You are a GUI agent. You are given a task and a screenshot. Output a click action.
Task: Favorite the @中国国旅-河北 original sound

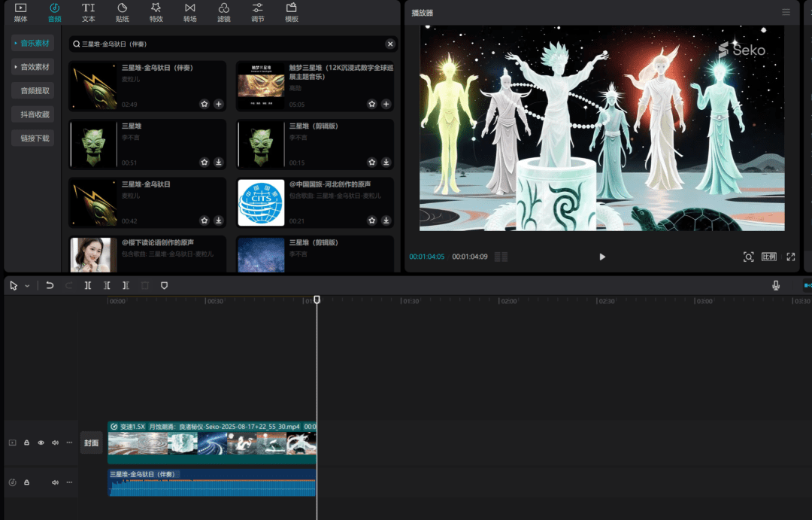372,220
